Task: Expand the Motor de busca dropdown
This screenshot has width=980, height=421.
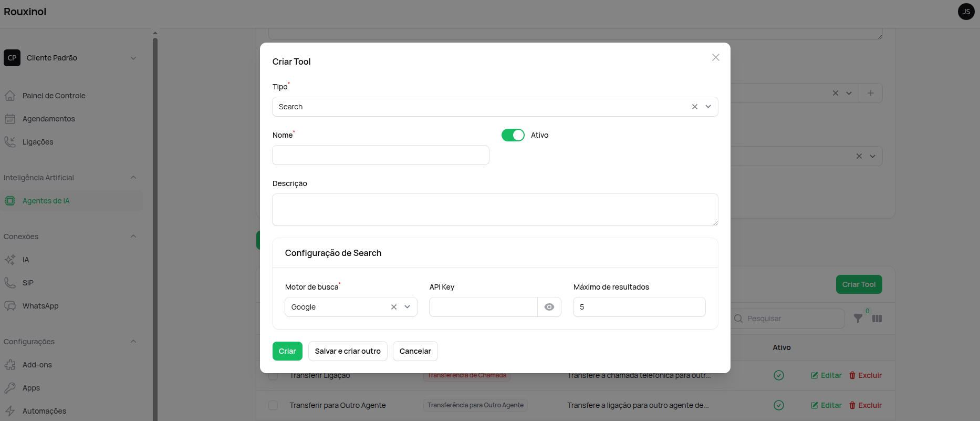Action: [407, 307]
